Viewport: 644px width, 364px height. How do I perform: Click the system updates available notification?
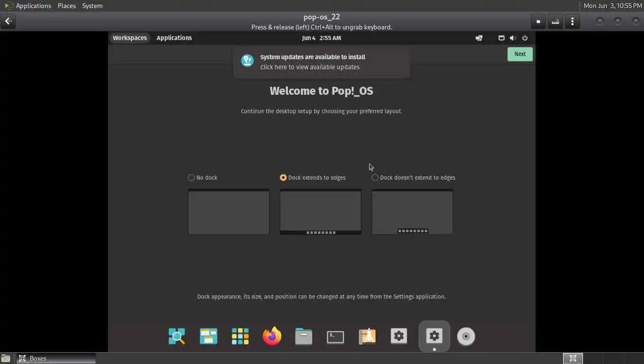pos(322,62)
